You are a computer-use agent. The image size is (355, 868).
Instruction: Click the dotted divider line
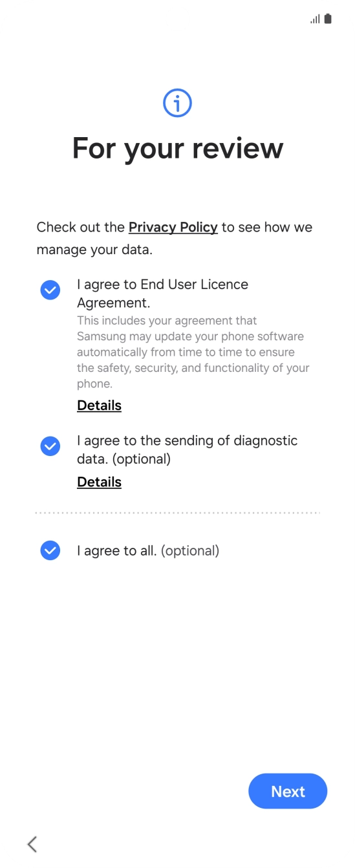click(x=178, y=513)
